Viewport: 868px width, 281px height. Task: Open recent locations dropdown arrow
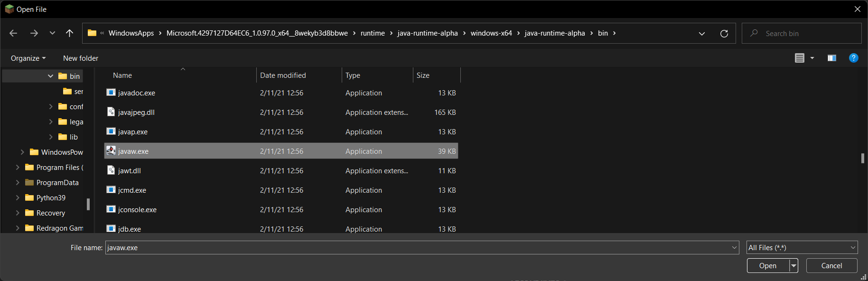52,33
